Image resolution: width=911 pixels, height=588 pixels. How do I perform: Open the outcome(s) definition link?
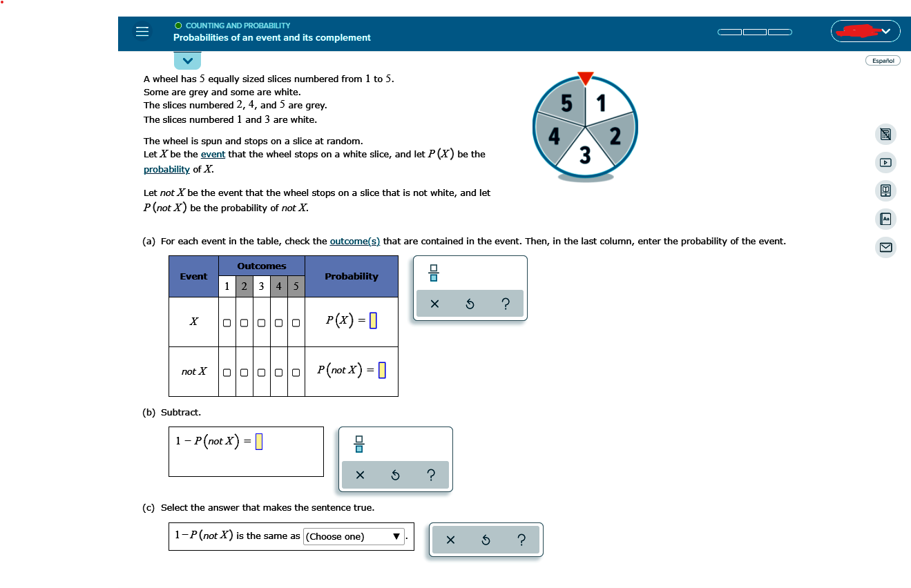[356, 241]
